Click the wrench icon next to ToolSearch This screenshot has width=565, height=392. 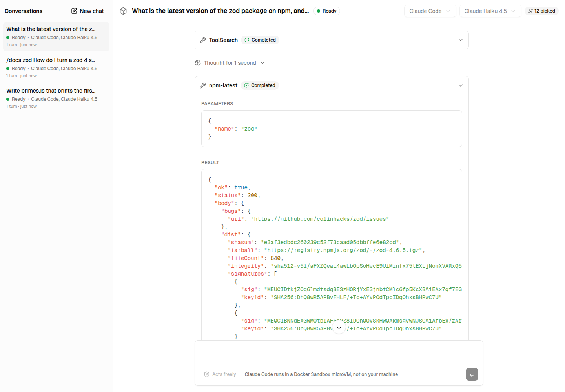(203, 40)
